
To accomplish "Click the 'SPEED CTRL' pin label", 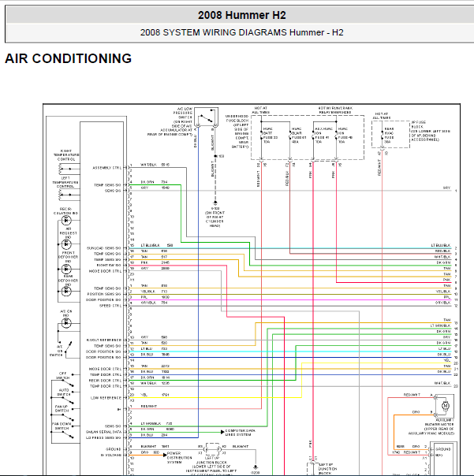I will [110, 306].
